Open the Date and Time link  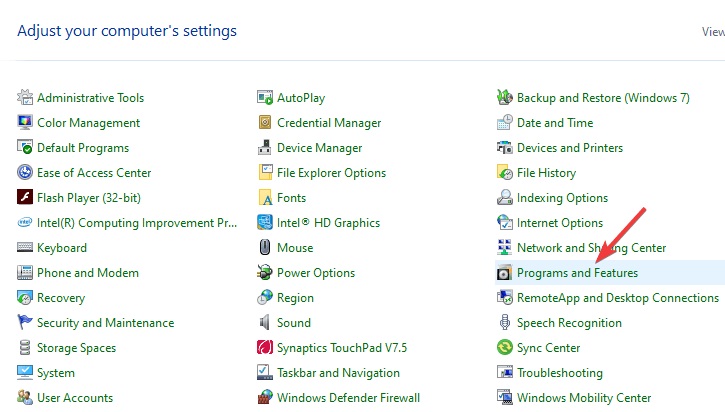[555, 123]
